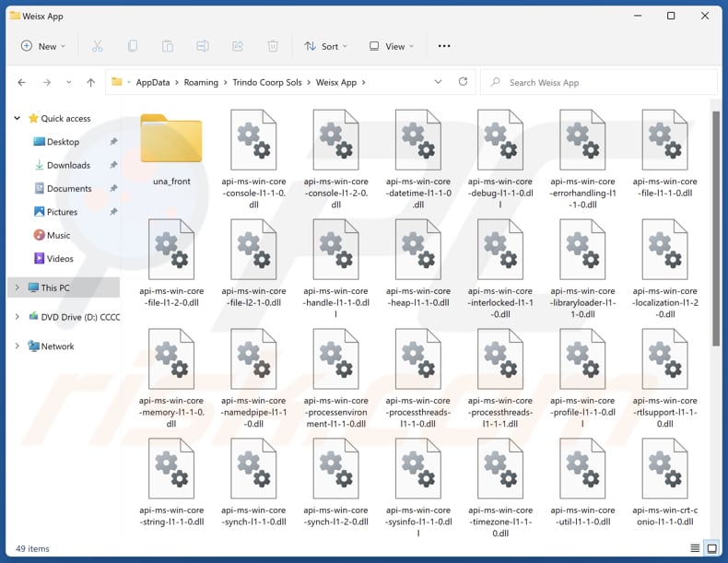Viewport: 728px width, 563px height.
Task: Go forward with the right arrow
Action: tap(46, 83)
